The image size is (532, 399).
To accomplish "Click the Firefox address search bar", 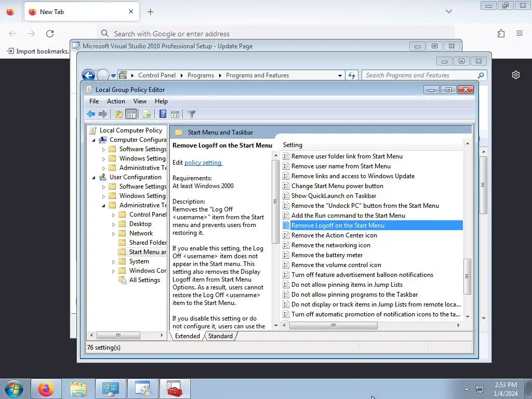I will pyautogui.click(x=275, y=34).
